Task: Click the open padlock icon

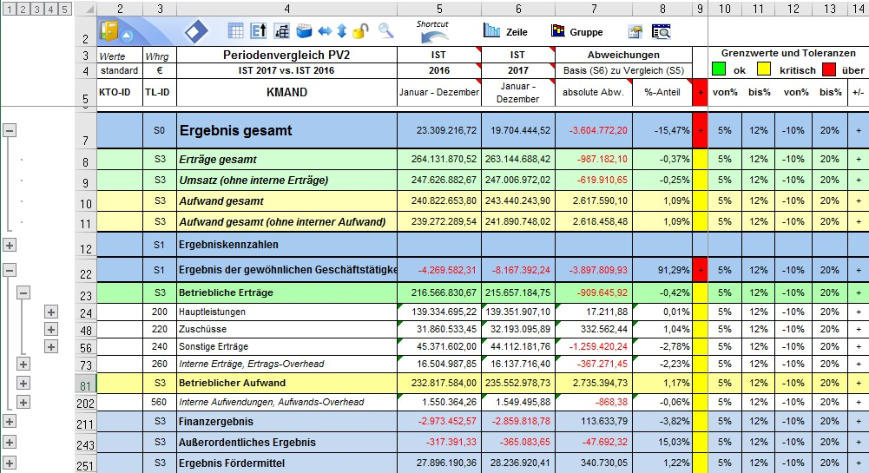Action: tap(361, 31)
